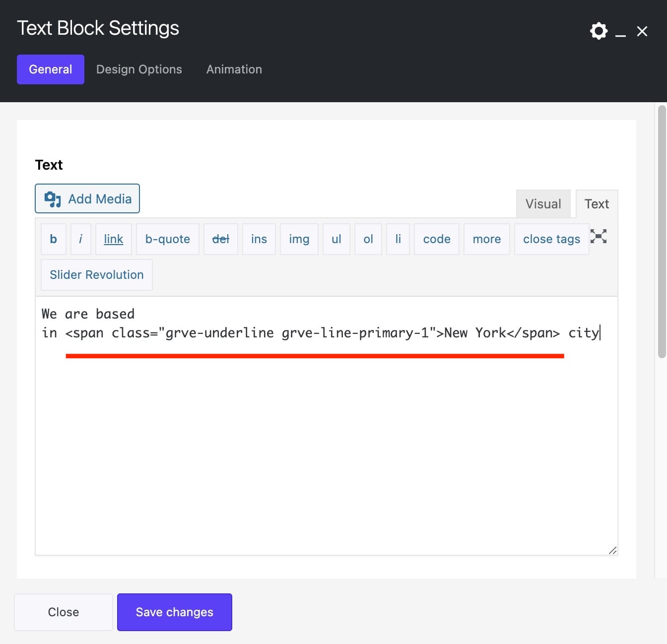Open settings via the gear icon
667x644 pixels.
(x=599, y=31)
